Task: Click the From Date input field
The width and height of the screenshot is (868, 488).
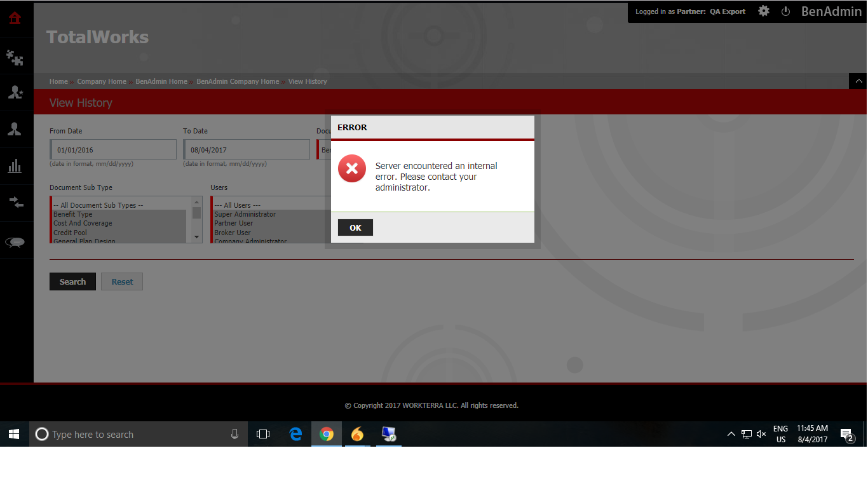Action: click(112, 149)
